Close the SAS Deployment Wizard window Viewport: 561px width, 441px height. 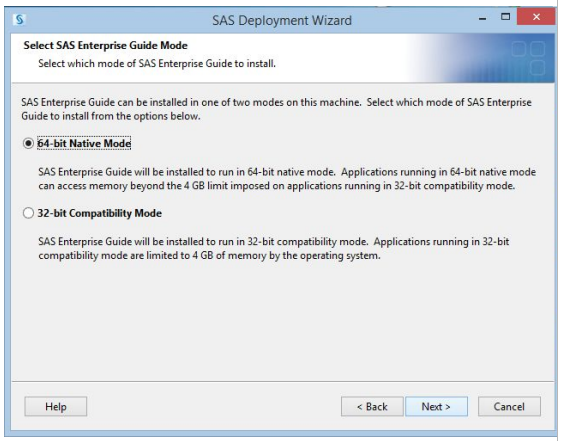536,16
